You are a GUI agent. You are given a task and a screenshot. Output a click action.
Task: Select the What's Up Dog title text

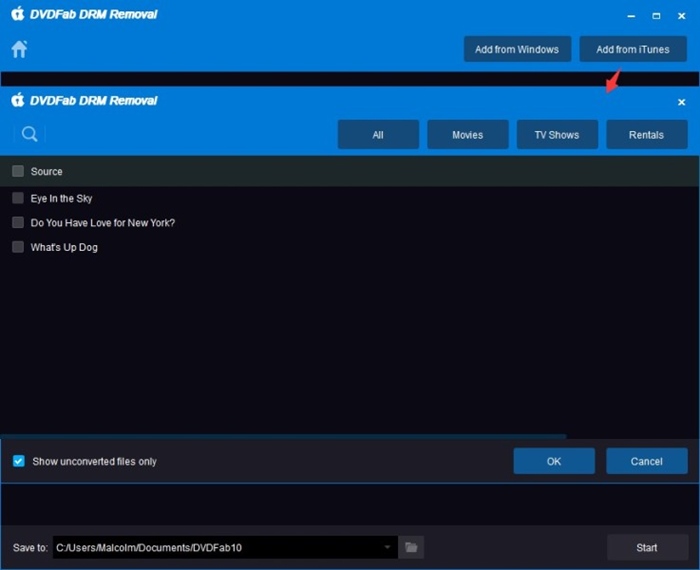click(x=64, y=247)
